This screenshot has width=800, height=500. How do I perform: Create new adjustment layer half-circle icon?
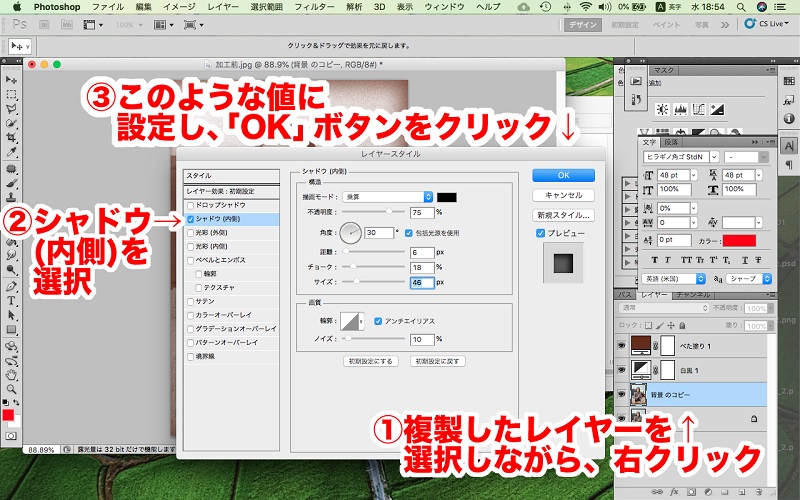point(708,492)
